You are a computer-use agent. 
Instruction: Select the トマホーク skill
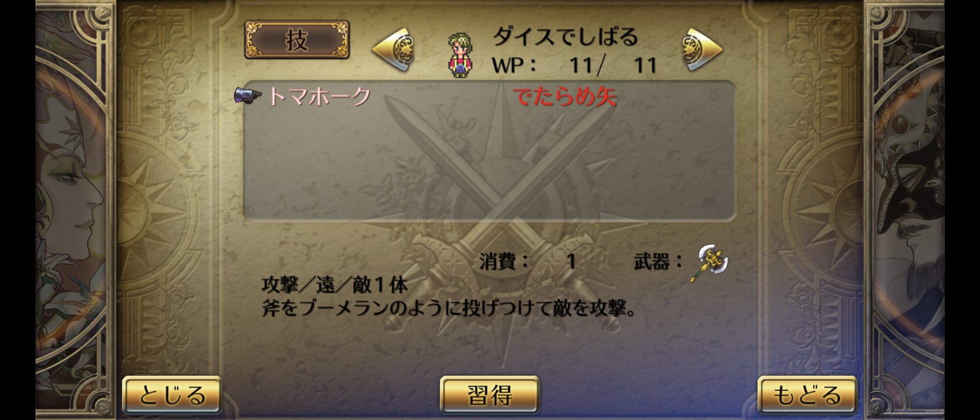pyautogui.click(x=319, y=96)
